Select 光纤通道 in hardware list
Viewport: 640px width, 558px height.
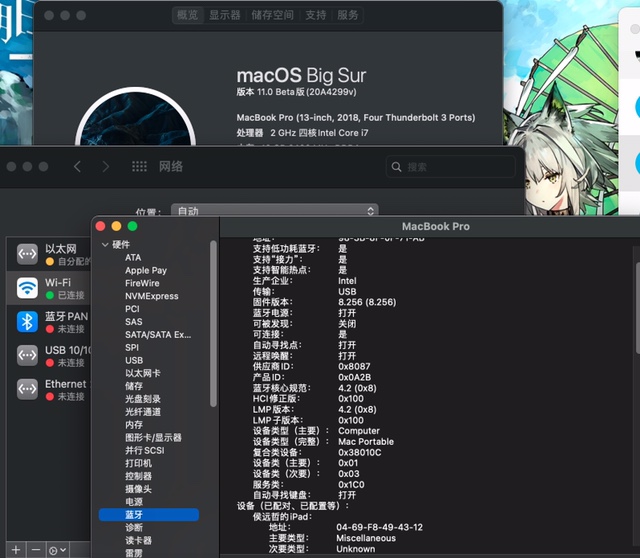142,412
